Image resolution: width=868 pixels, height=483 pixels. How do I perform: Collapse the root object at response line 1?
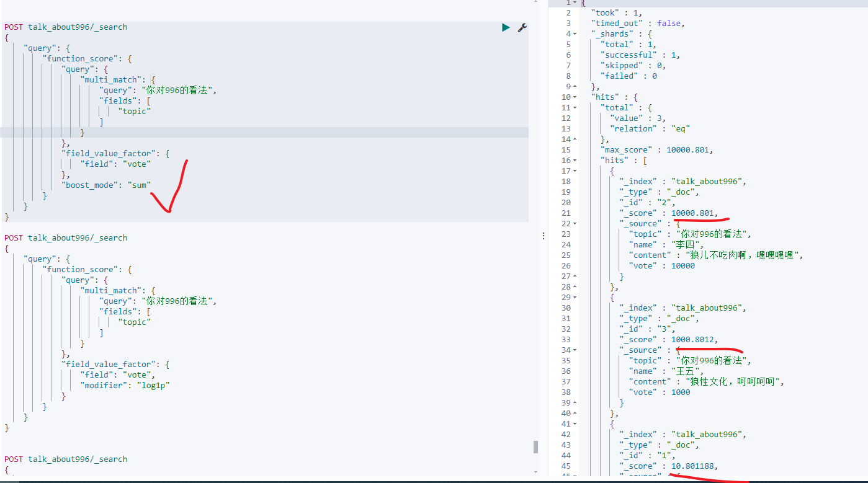click(575, 2)
